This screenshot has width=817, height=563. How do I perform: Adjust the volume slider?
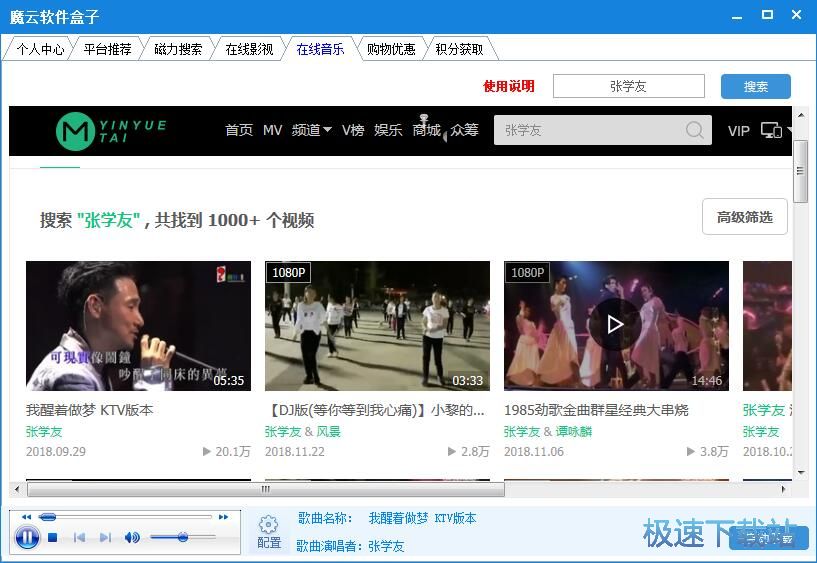pos(182,537)
